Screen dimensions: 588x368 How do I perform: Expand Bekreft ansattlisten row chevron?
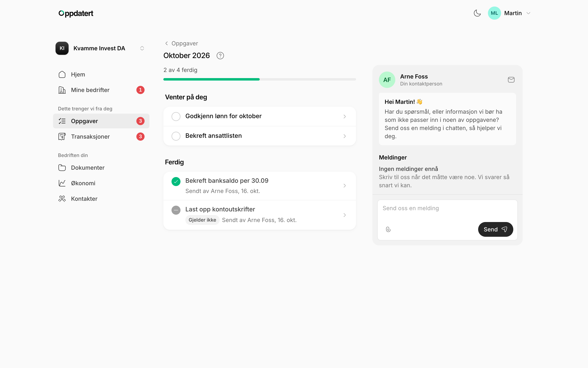click(x=345, y=136)
